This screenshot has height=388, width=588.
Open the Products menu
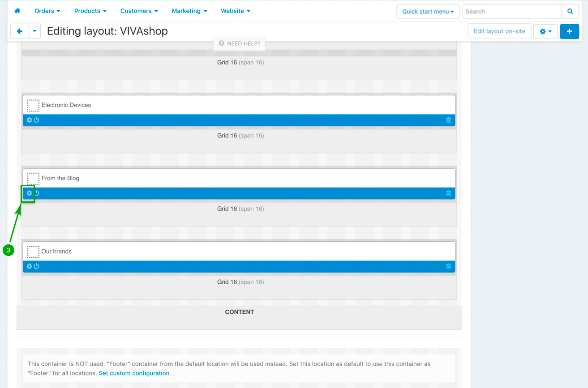[x=90, y=11]
